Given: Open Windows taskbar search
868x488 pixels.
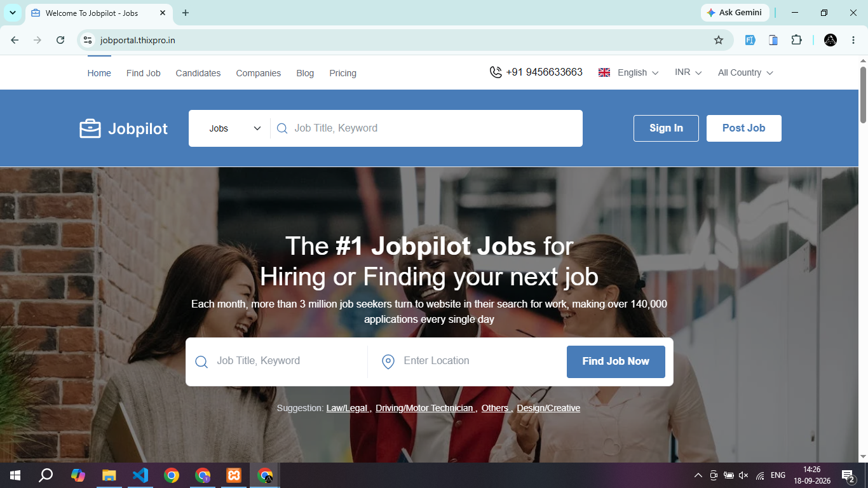Looking at the screenshot, I should [x=46, y=475].
